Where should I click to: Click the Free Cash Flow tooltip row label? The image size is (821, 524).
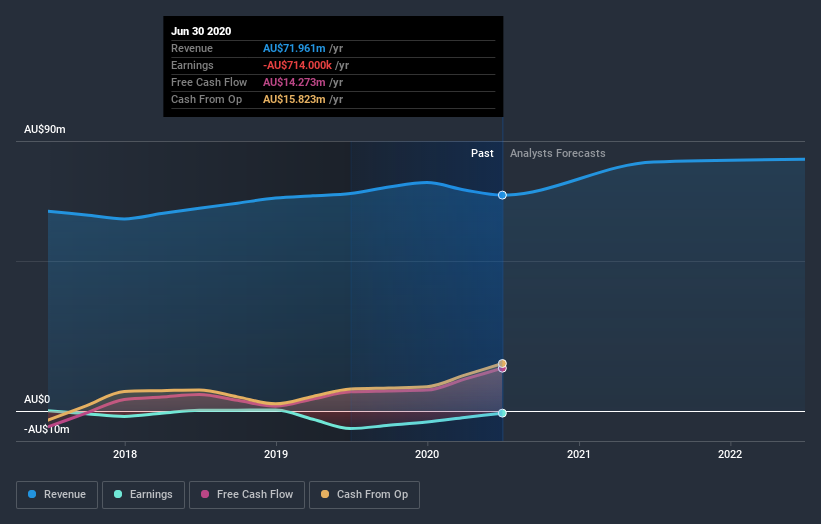209,82
